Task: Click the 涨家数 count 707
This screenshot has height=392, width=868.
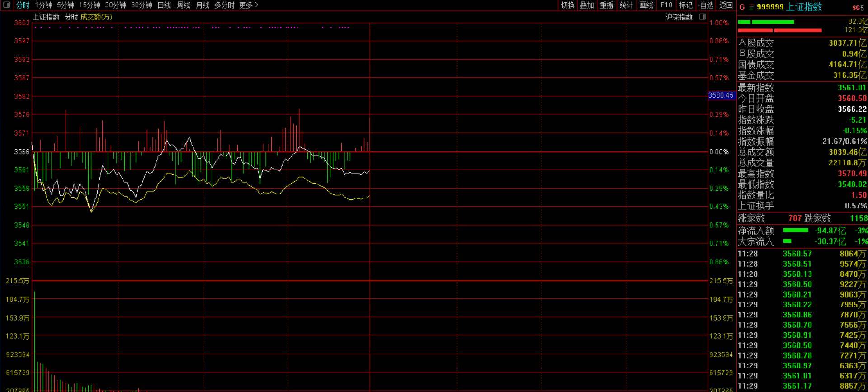Action: (795, 218)
